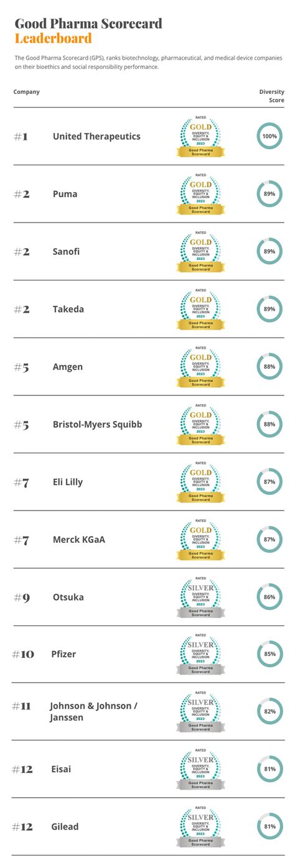Select Johnson & Johnson's 82% score ring
The width and height of the screenshot is (295, 868).
coord(269,712)
